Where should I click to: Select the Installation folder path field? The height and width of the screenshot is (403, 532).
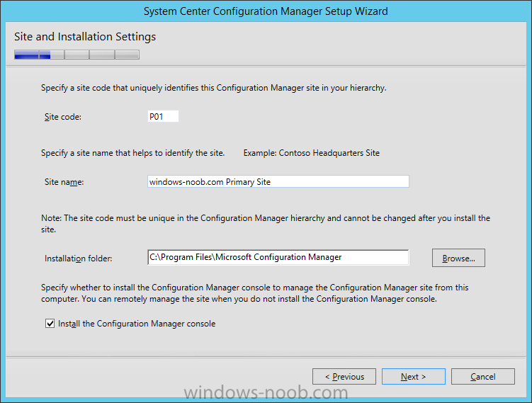(x=278, y=257)
